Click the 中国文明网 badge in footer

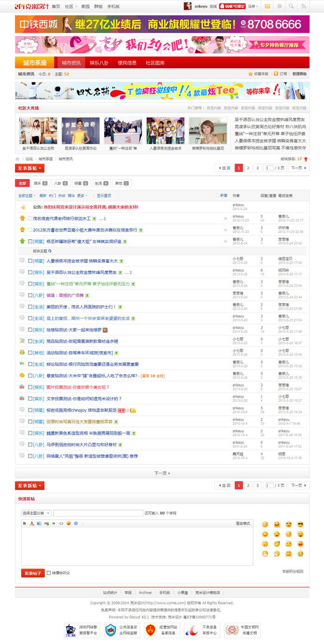242,630
